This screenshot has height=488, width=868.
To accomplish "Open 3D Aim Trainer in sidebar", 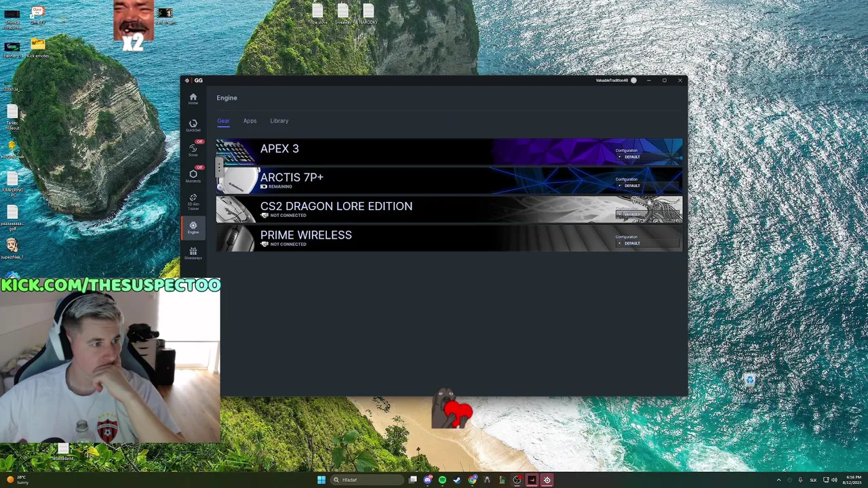I will click(x=193, y=202).
